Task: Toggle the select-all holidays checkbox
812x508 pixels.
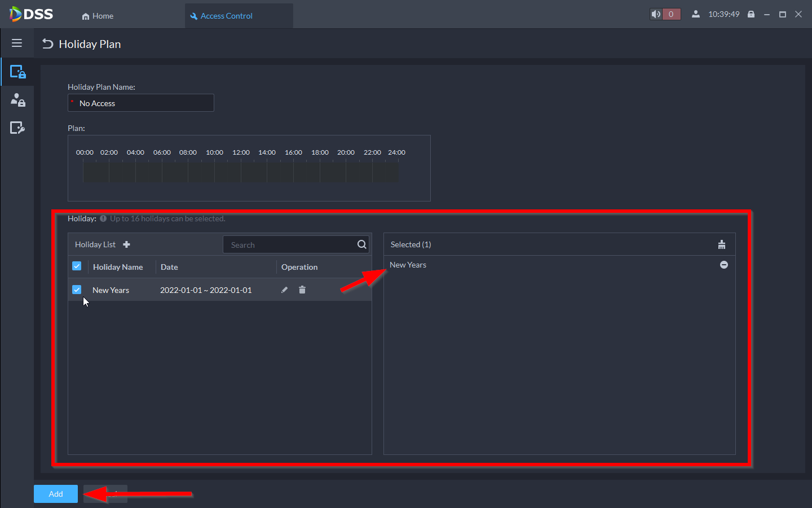Action: pyautogui.click(x=77, y=266)
